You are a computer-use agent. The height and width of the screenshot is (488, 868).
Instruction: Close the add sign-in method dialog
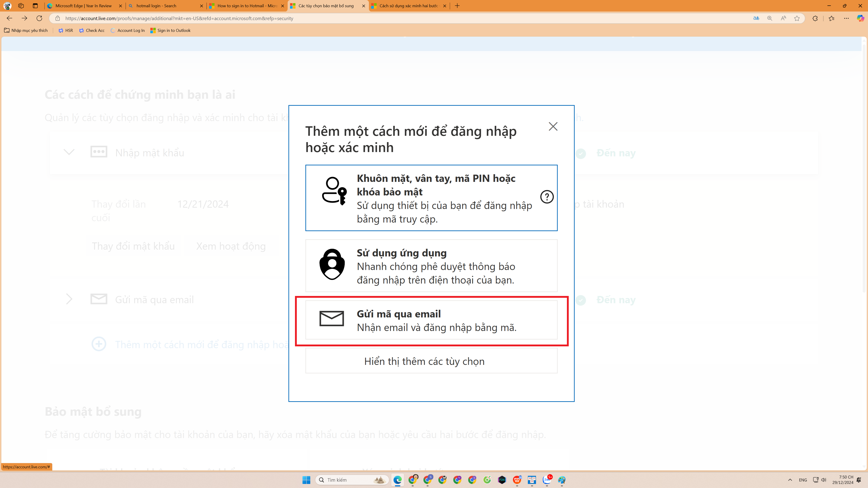click(553, 126)
